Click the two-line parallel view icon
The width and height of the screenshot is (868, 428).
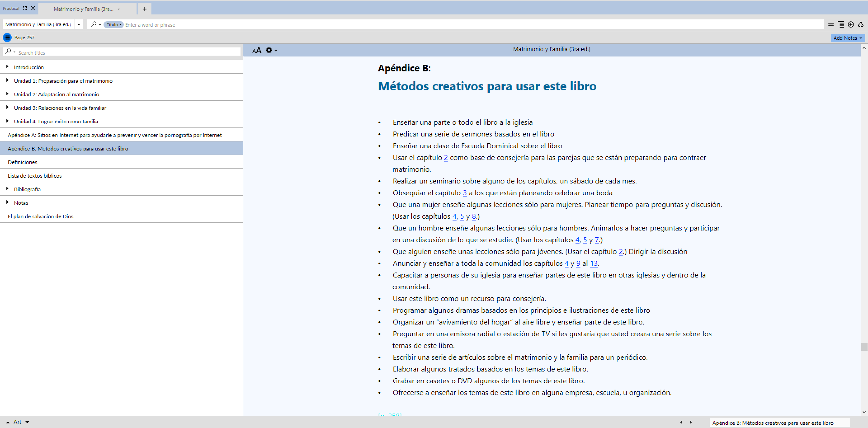(x=831, y=24)
